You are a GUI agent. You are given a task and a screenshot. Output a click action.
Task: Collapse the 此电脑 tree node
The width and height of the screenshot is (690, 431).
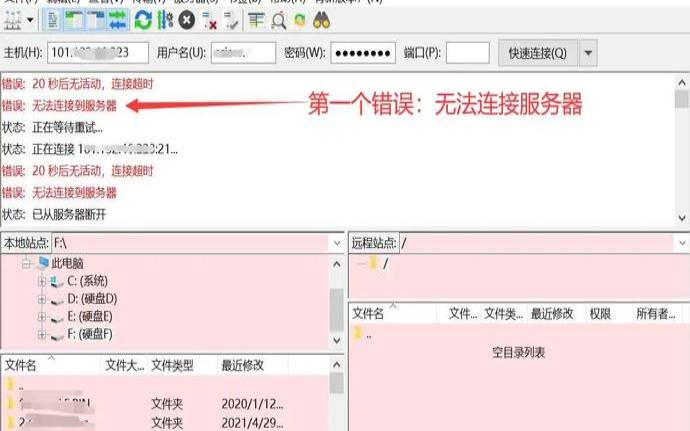coord(26,263)
